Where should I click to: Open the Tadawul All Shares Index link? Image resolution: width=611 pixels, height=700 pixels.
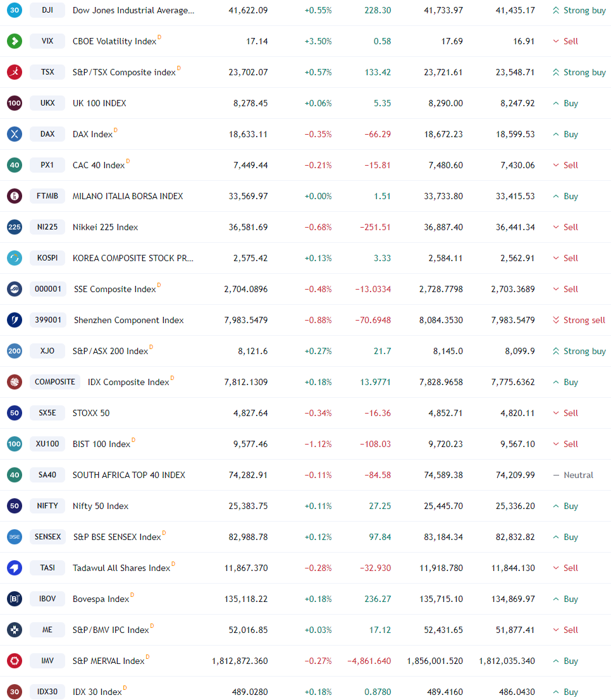point(121,568)
